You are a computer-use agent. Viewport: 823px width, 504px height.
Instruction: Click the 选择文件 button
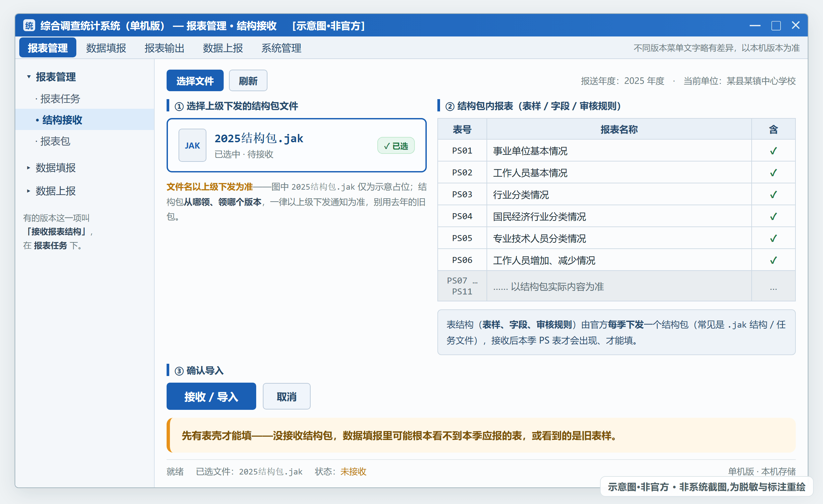tap(195, 81)
